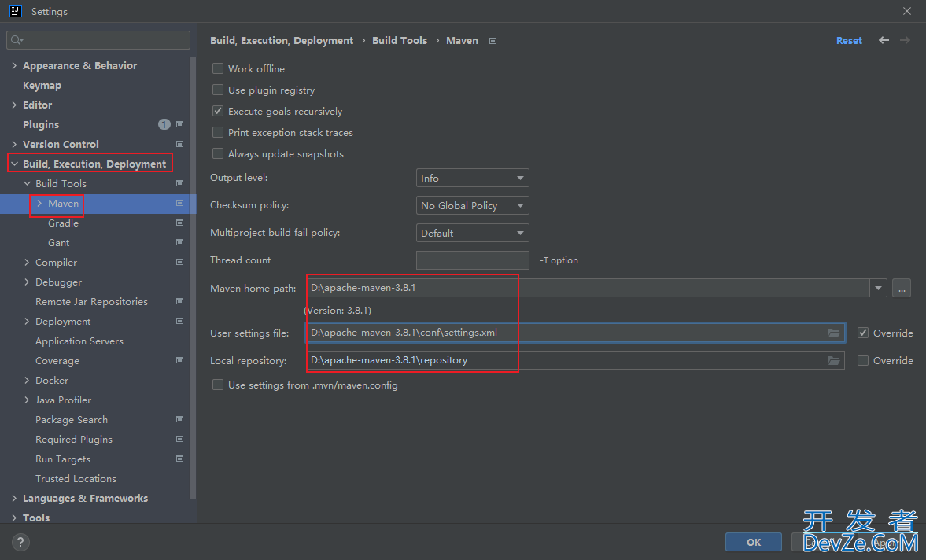Click the search magnifier icon in settings search
The height and width of the screenshot is (560, 926).
(17, 40)
